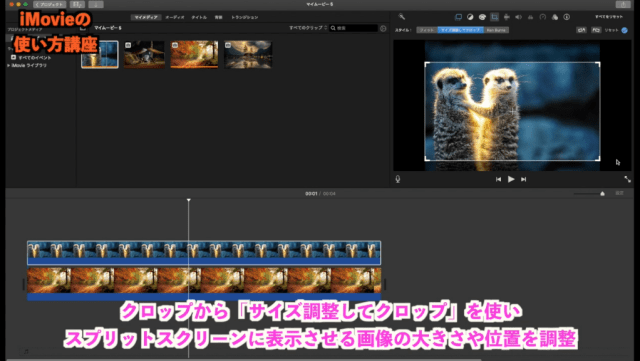Viewport: 640px width, 361px height.
Task: Rotate clip counterclockwise icon
Action: pyautogui.click(x=581, y=30)
